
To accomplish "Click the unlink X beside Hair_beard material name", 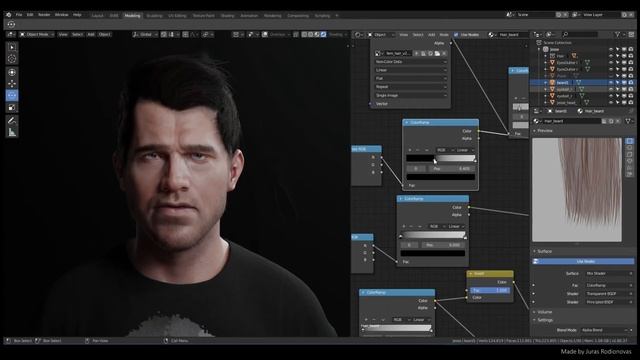I will click(618, 121).
